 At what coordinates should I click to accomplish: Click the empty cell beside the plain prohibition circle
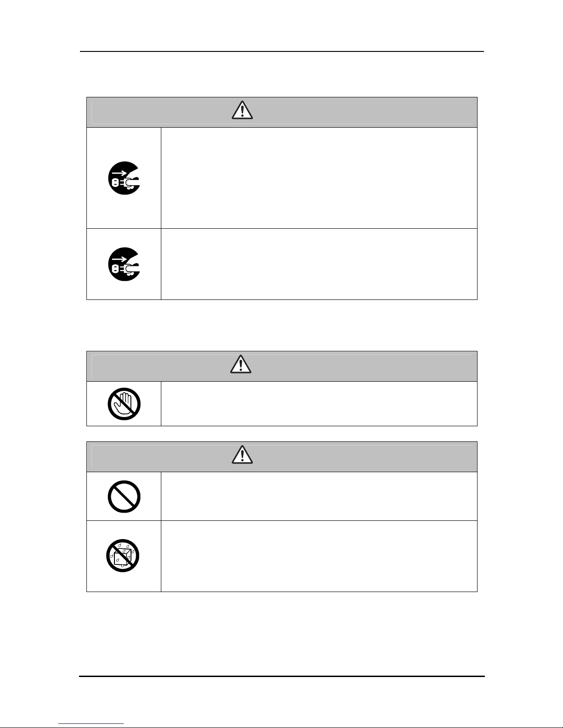319,496
